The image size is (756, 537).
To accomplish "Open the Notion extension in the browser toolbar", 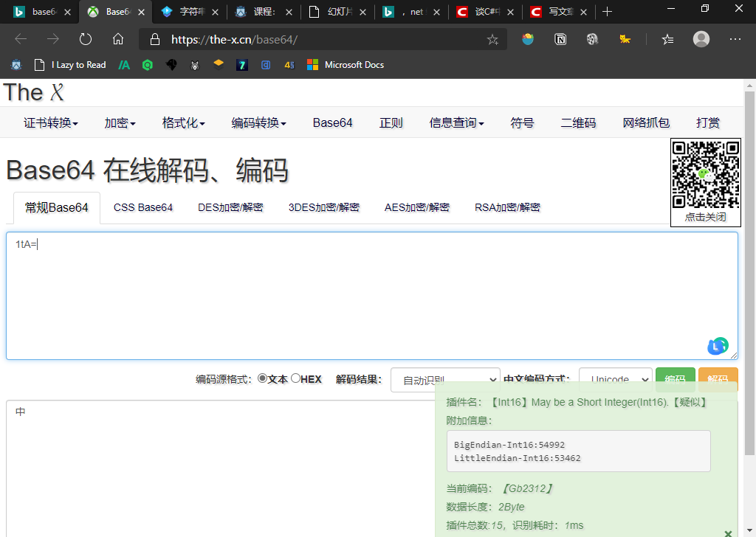I will click(x=560, y=40).
